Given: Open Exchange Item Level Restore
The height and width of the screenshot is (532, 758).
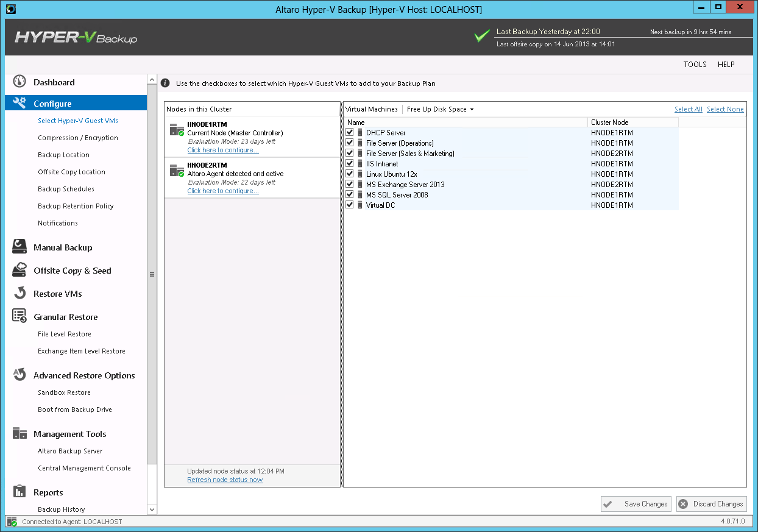Looking at the screenshot, I should (x=82, y=351).
